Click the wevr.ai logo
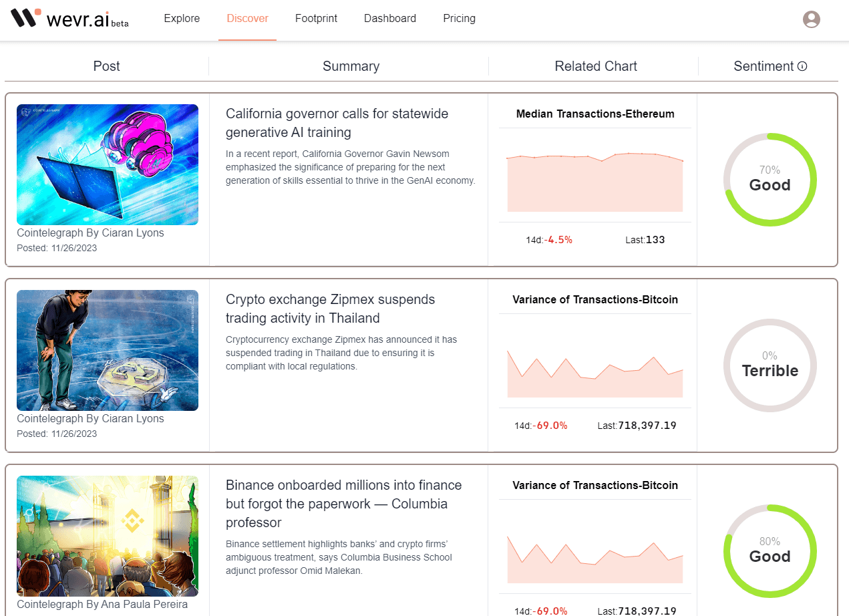The image size is (849, 616). pyautogui.click(x=69, y=18)
